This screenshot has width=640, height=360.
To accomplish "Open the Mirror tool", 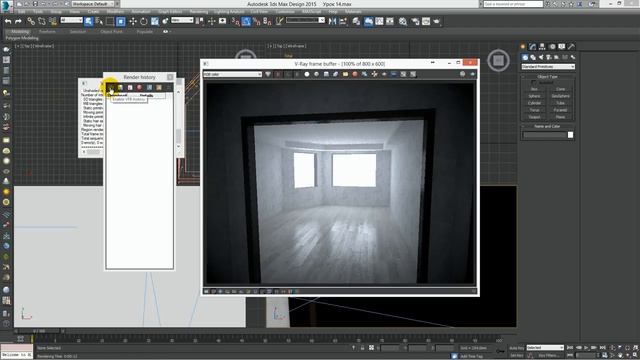I will 332,21.
